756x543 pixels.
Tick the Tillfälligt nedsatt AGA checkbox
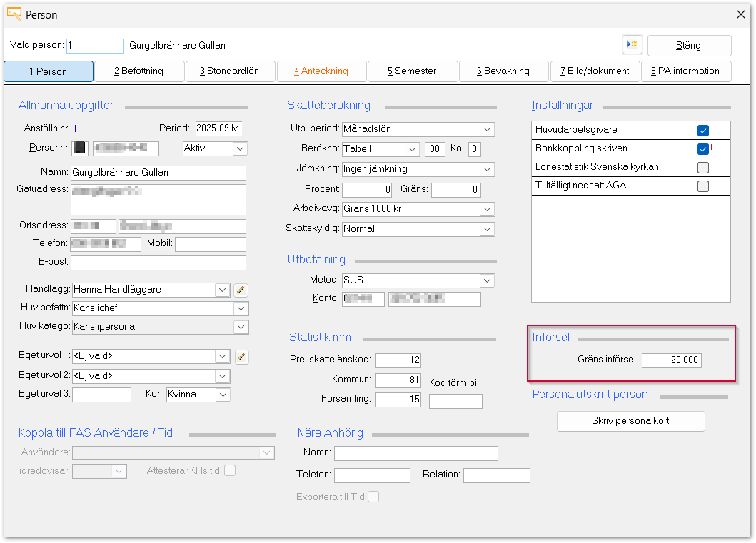coord(702,186)
